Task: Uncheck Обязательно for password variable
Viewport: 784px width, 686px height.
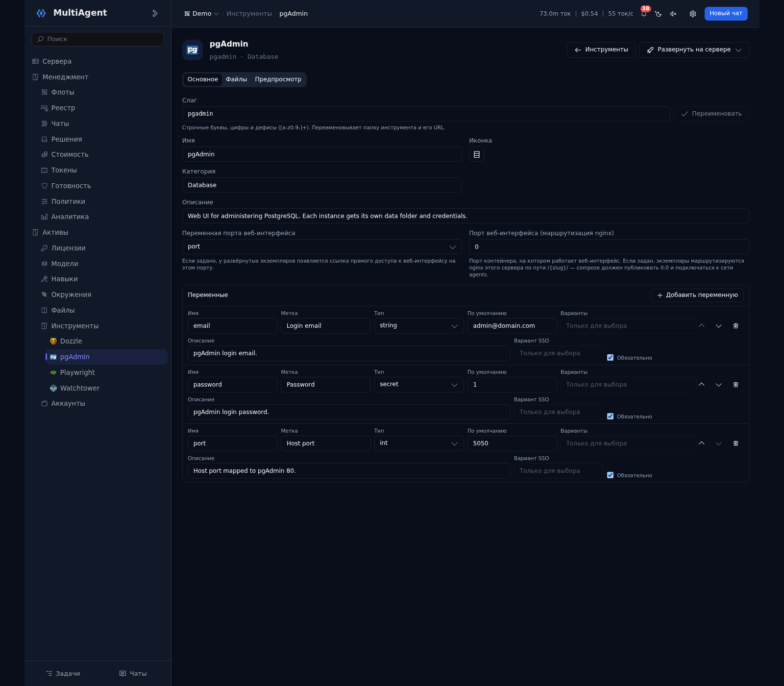Action: tap(610, 416)
